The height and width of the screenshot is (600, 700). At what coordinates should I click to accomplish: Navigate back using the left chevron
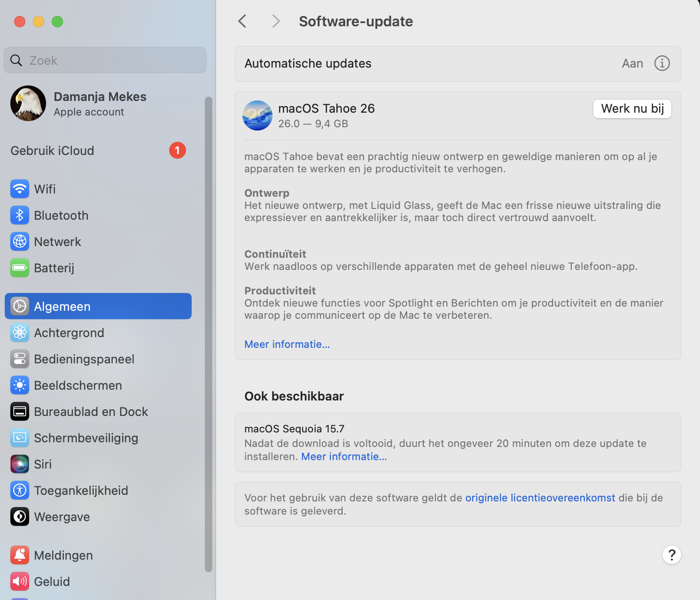pyautogui.click(x=242, y=21)
